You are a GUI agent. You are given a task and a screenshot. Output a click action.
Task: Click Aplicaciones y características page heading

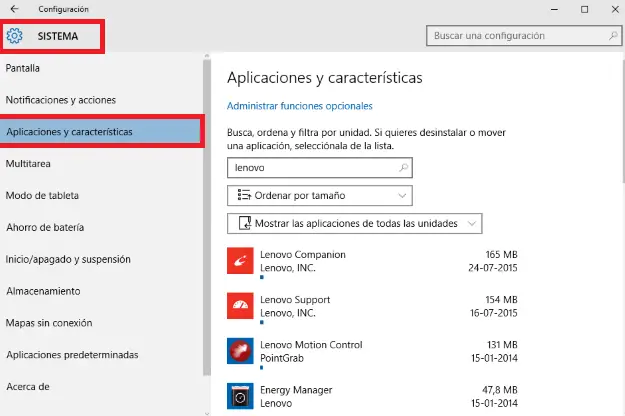pyautogui.click(x=325, y=78)
